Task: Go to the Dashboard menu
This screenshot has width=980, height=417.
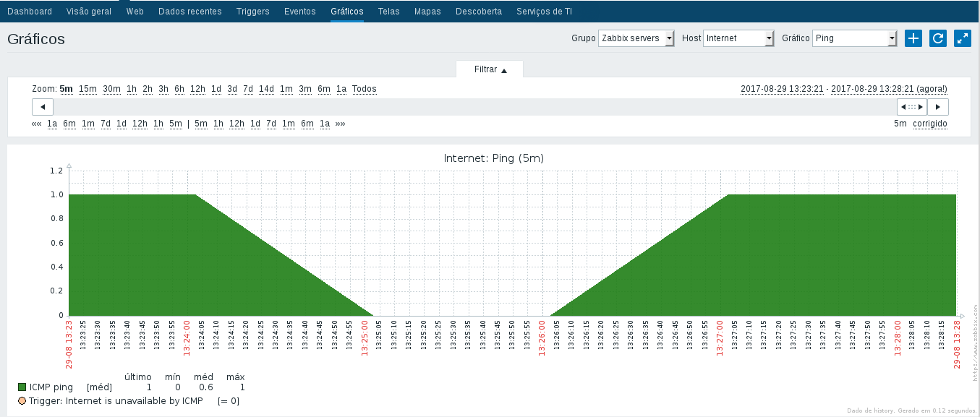Action: [30, 12]
